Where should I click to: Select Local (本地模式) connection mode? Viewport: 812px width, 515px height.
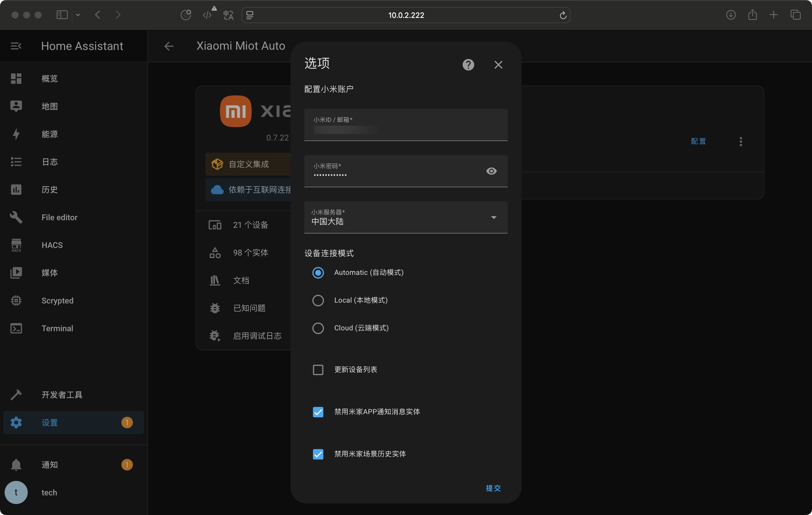(x=318, y=300)
